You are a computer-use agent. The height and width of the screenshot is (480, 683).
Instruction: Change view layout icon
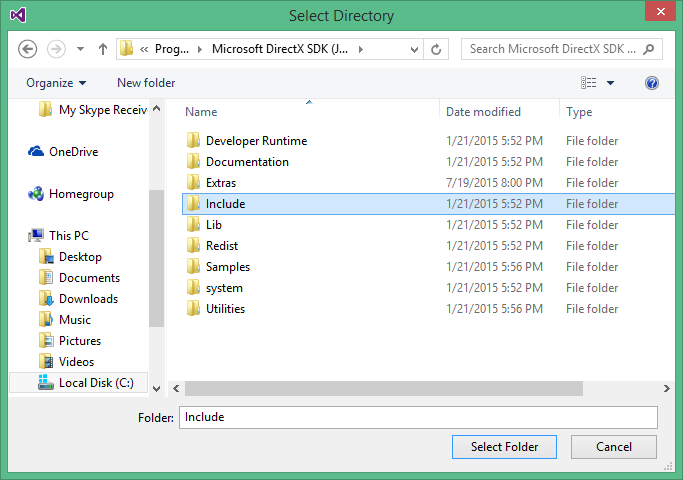[588, 83]
